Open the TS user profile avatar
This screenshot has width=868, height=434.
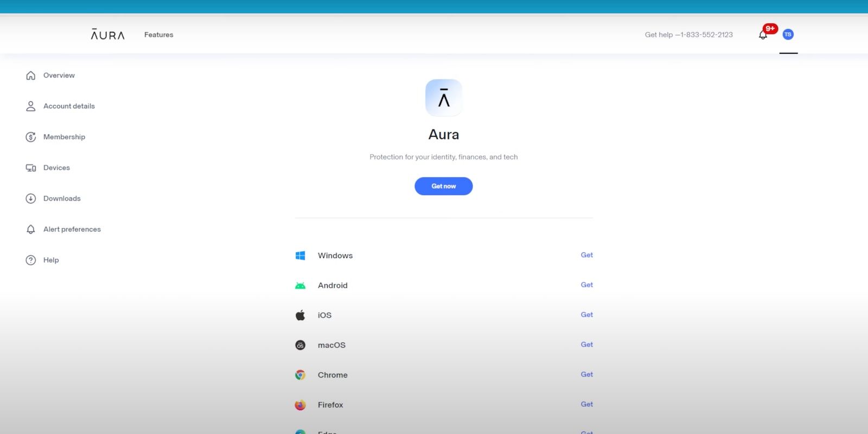tap(788, 34)
